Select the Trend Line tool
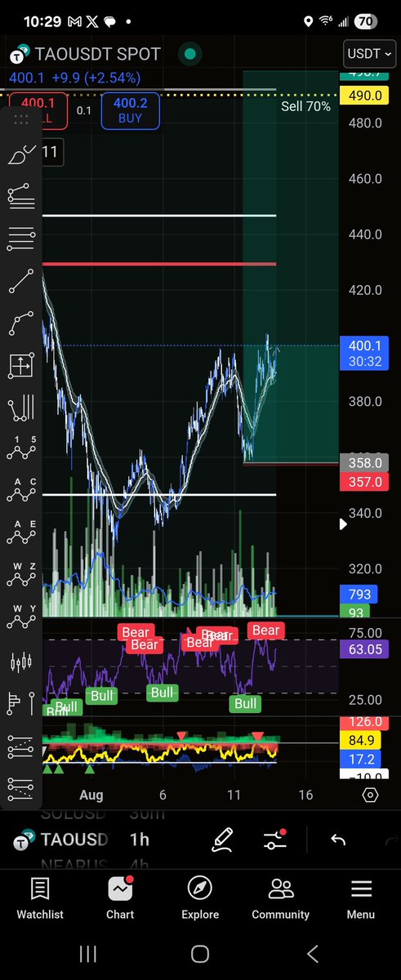 point(21,281)
